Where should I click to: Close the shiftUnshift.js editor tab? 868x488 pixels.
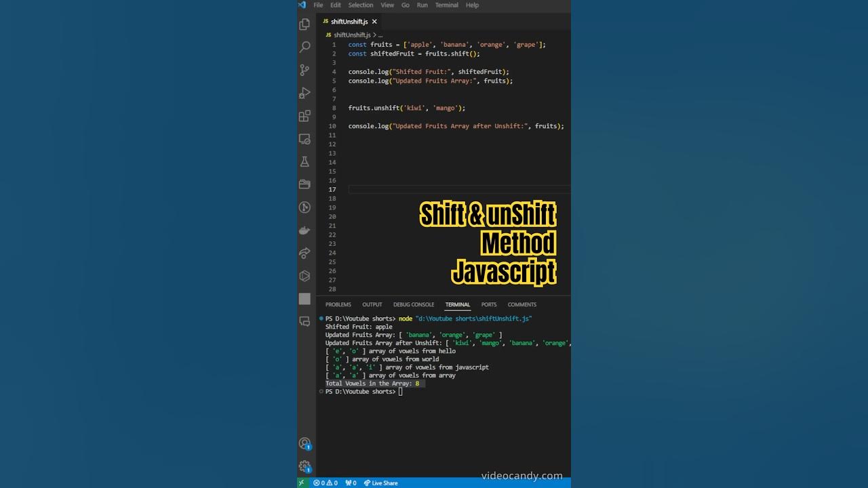point(374,22)
